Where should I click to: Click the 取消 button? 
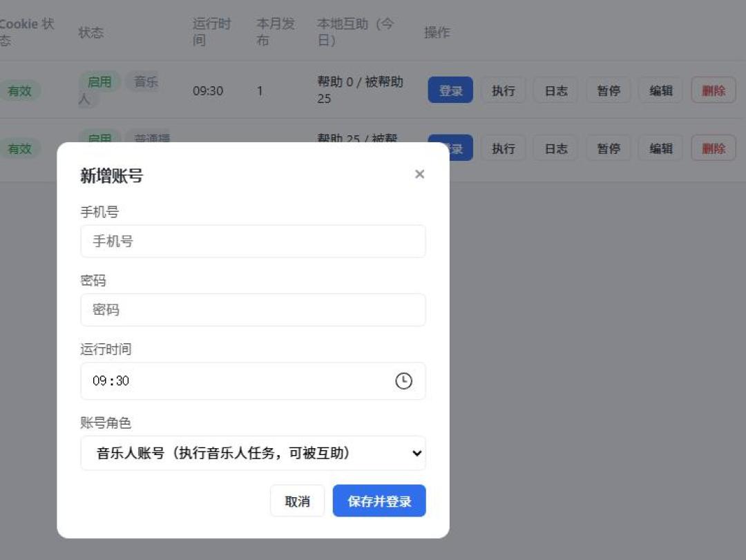click(x=297, y=501)
